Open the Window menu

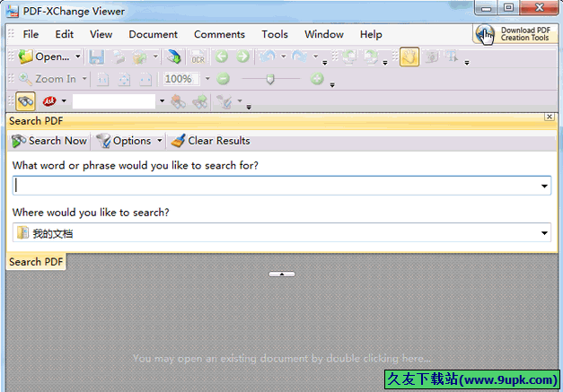pos(324,34)
